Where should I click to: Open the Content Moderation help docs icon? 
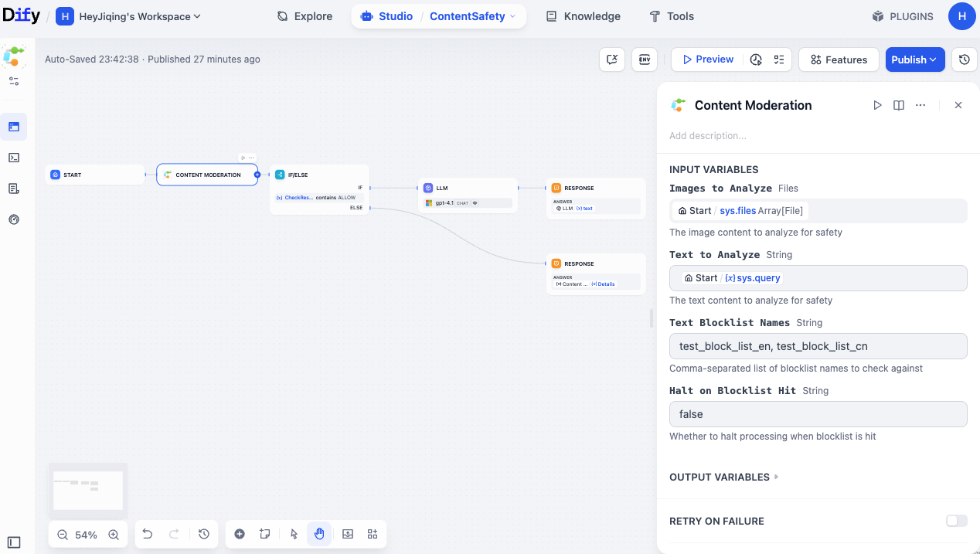pyautogui.click(x=899, y=105)
